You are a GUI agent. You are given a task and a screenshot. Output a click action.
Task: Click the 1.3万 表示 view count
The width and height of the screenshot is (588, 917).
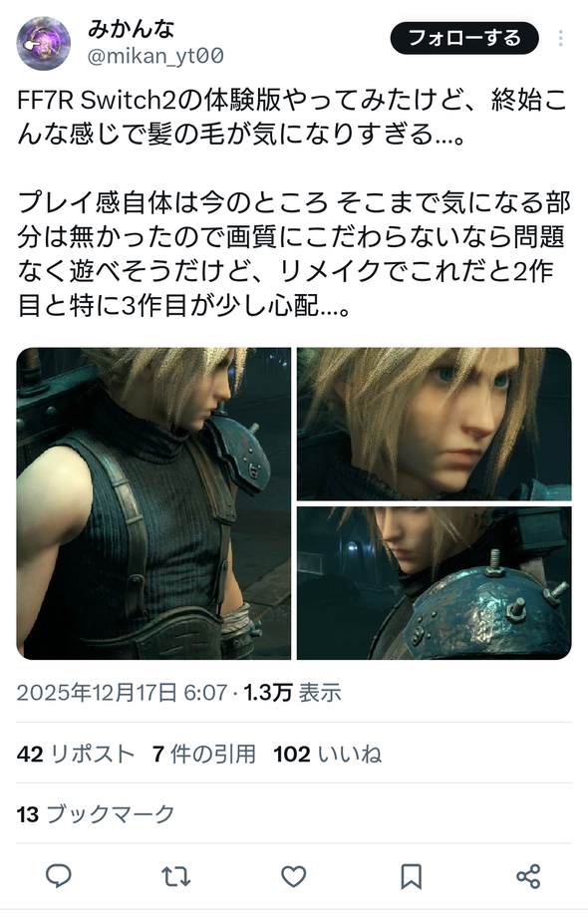(x=292, y=693)
